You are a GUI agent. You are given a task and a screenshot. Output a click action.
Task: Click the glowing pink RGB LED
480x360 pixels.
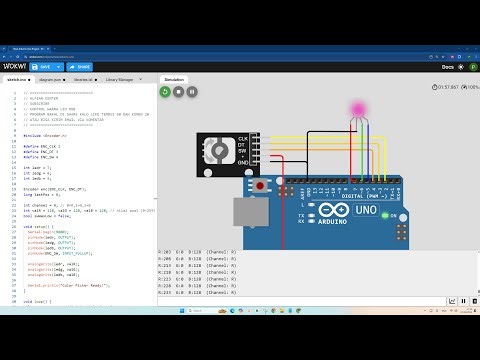(x=358, y=109)
